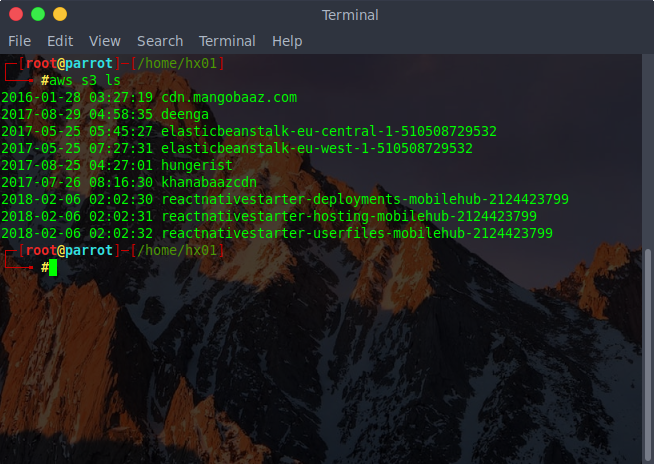Click the reactnativestarter-userfiles-mobilehub bucket line
This screenshot has width=654, height=464.
click(x=277, y=233)
